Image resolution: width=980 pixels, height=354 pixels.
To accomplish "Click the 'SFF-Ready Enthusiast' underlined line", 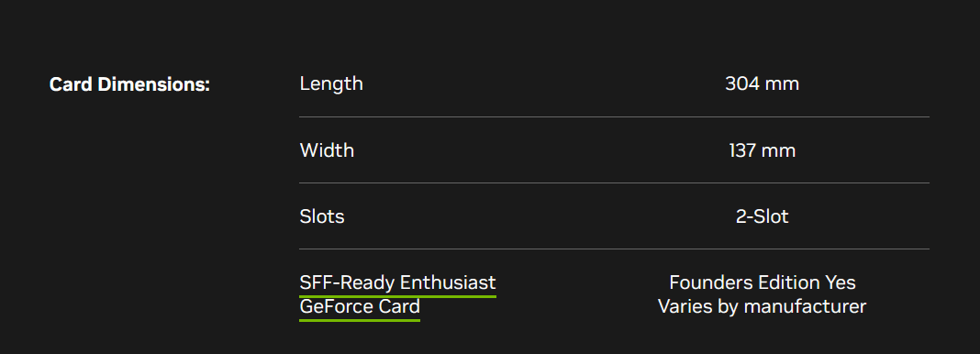I will 397,282.
